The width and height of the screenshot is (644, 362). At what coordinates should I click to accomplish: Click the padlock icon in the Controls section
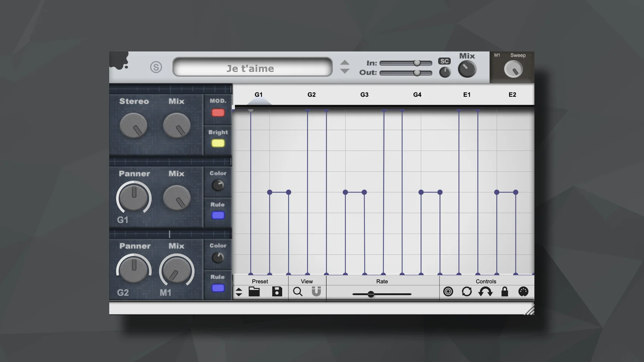[x=505, y=292]
